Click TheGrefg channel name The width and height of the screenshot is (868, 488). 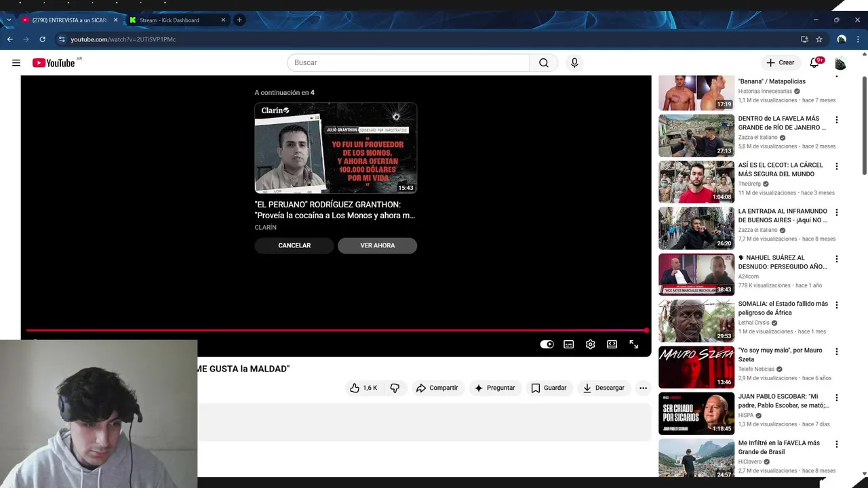coord(749,184)
